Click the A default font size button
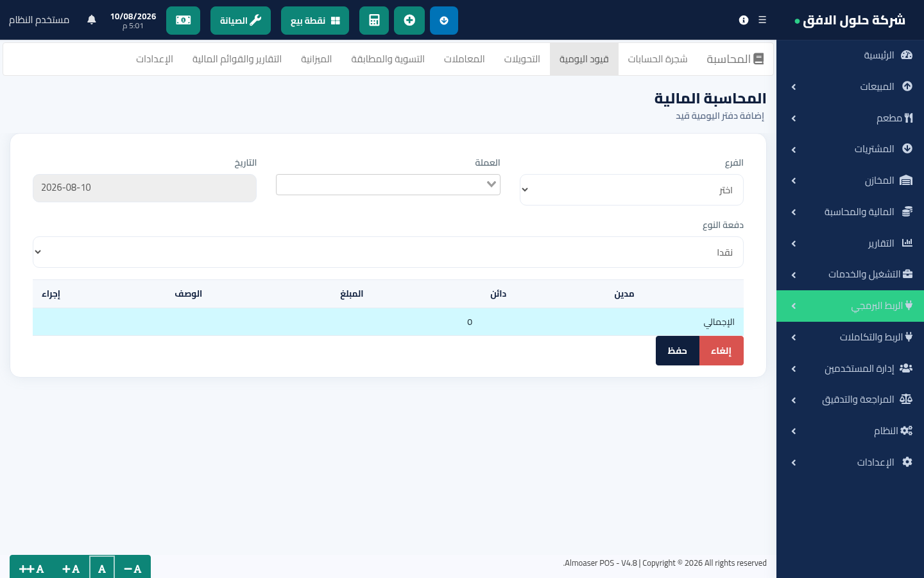The image size is (924, 578). click(x=102, y=569)
